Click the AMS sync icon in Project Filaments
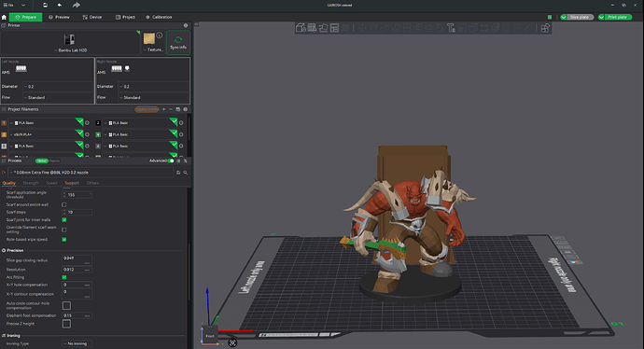This screenshot has width=644, height=349. click(178, 109)
